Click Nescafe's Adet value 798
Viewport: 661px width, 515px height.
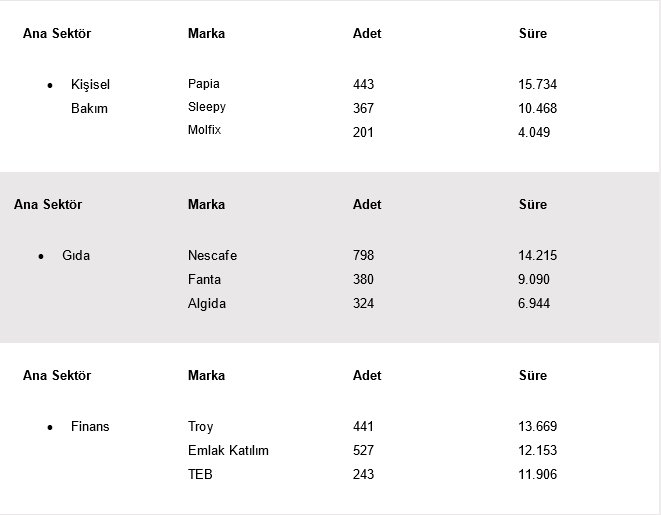click(363, 256)
